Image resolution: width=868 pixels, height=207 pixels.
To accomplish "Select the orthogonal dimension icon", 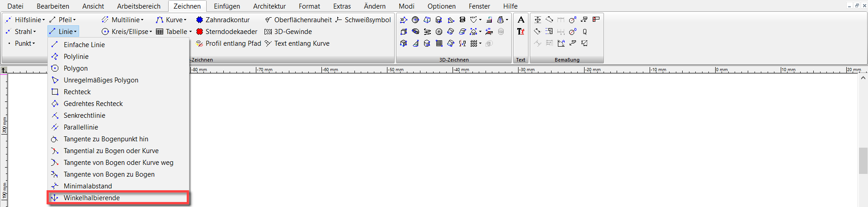I will [538, 19].
